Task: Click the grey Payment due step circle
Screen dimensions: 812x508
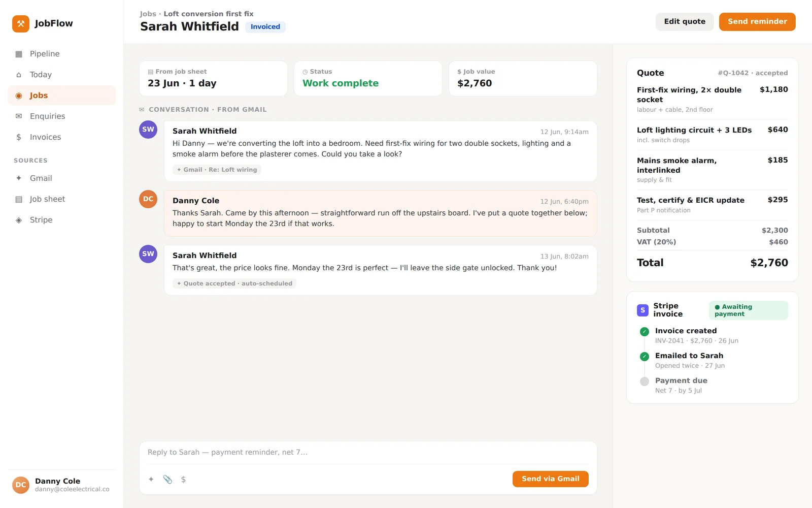Action: click(645, 382)
